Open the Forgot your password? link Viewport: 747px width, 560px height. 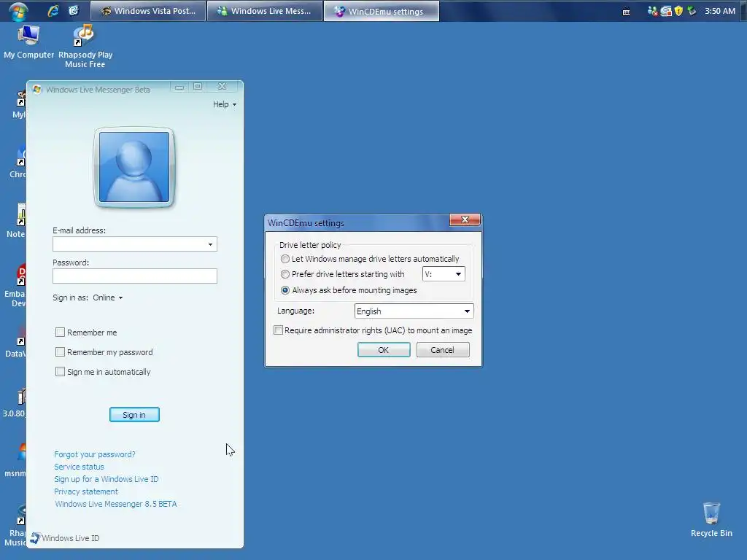point(95,454)
